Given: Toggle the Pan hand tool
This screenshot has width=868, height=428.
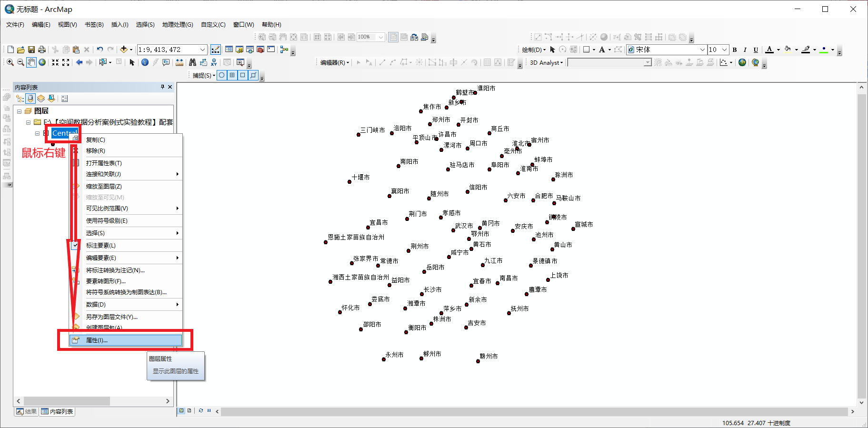Looking at the screenshot, I should click(x=31, y=62).
